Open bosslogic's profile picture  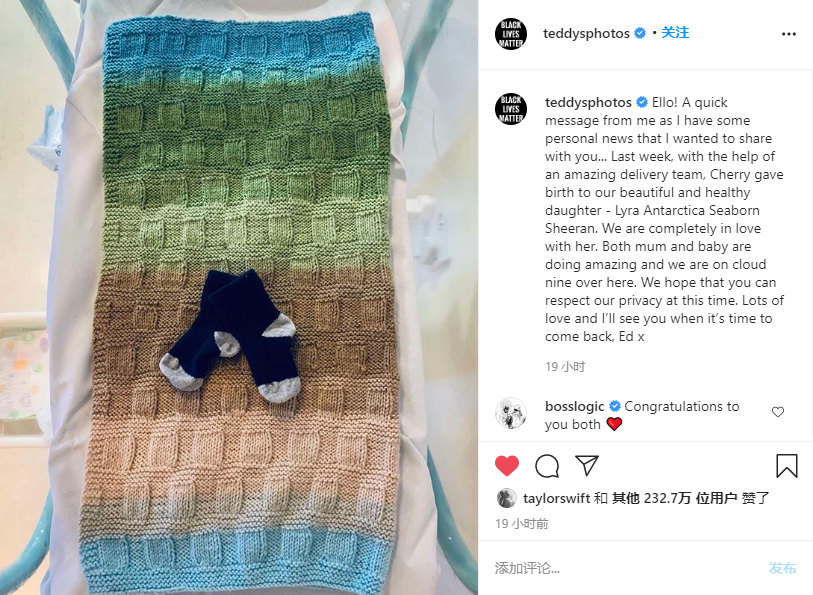point(511,413)
